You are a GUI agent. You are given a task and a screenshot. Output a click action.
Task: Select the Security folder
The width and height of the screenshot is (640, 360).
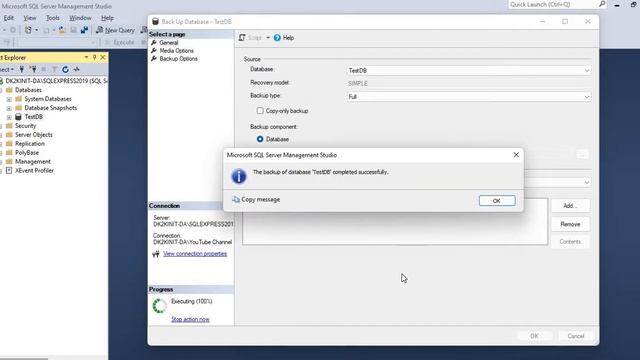point(25,126)
